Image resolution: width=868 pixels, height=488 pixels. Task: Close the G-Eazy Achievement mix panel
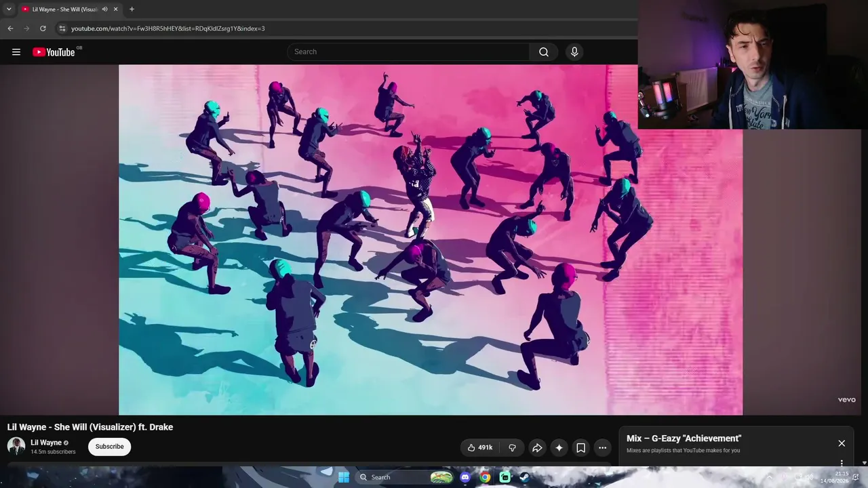(x=842, y=443)
